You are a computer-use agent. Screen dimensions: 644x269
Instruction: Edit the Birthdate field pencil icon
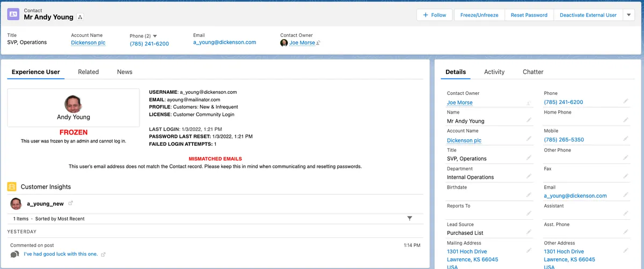[x=529, y=195]
